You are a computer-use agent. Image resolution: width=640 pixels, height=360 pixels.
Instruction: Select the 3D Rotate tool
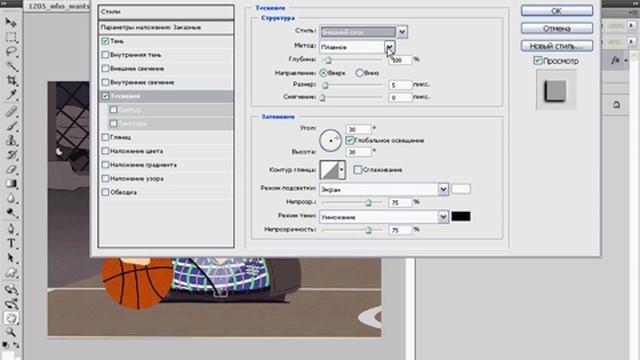(11, 289)
